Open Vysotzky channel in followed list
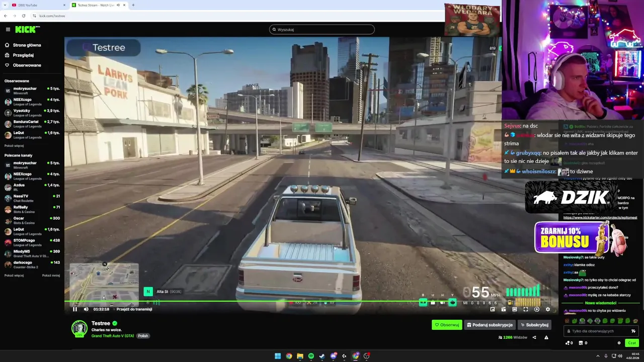The width and height of the screenshot is (644, 362). click(32, 113)
